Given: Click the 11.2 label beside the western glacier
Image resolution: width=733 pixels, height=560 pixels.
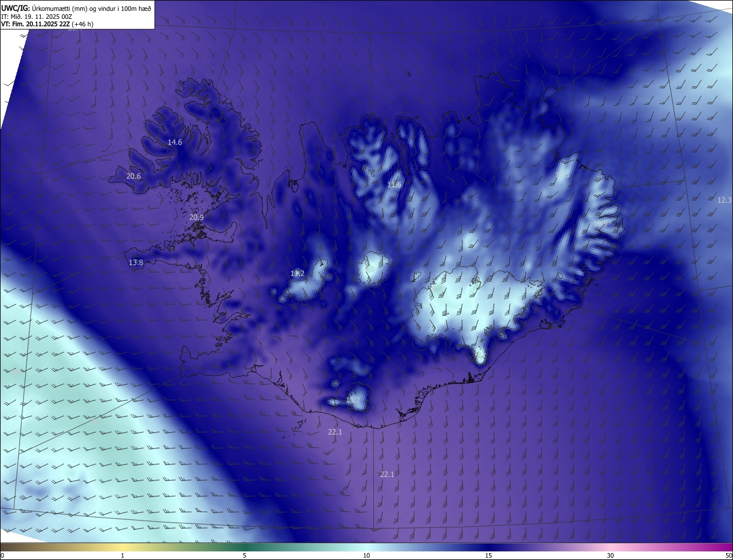Looking at the screenshot, I should pyautogui.click(x=297, y=274).
